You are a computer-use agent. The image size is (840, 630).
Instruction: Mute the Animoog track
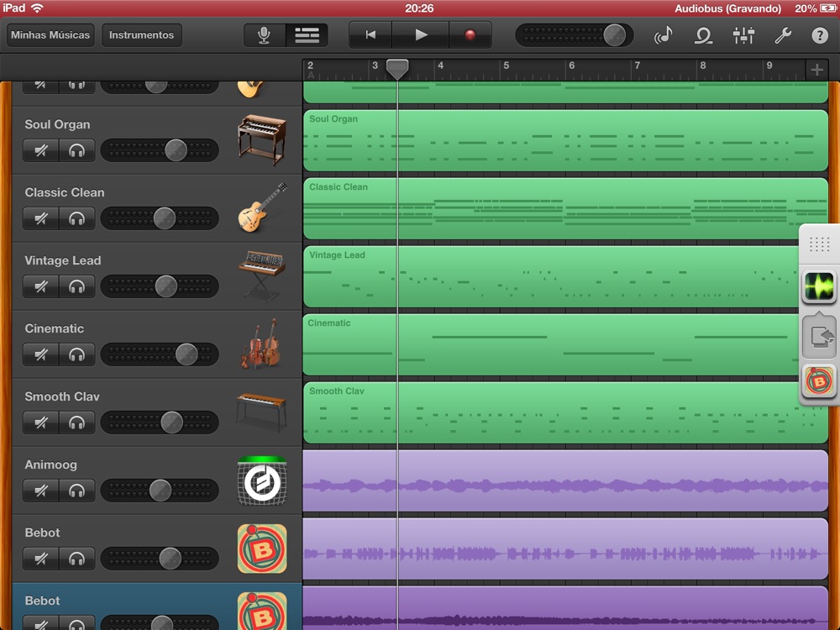[40, 491]
